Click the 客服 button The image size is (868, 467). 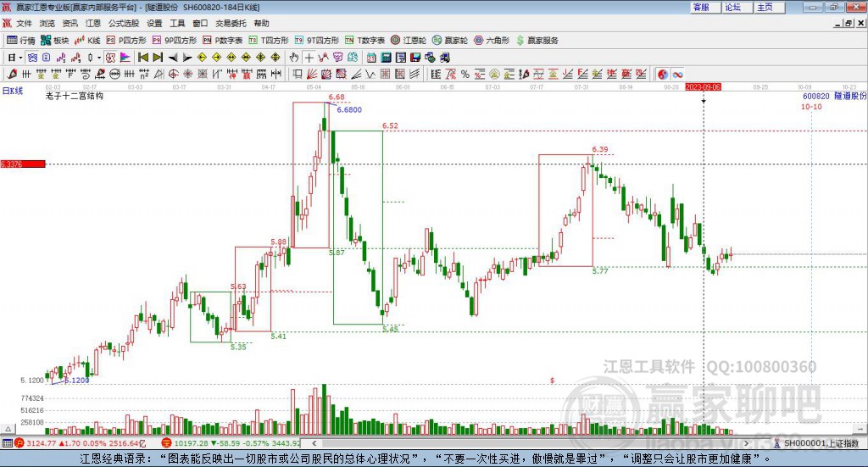click(x=706, y=7)
